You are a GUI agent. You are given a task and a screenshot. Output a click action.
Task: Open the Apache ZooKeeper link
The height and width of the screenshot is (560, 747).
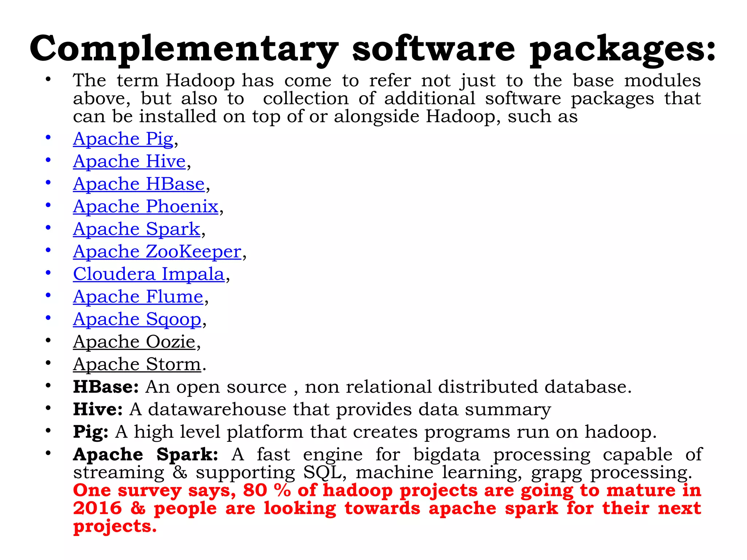[157, 252]
